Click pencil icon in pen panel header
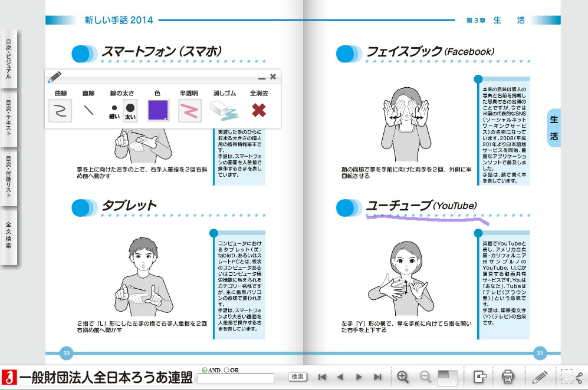The image size is (588, 390). (x=54, y=77)
